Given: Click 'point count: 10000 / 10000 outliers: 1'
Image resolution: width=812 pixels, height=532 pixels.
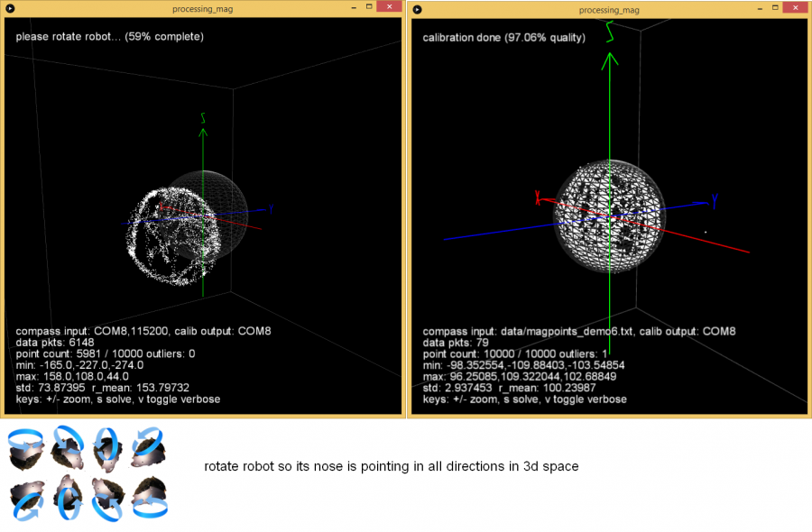Looking at the screenshot, I should 515,354.
